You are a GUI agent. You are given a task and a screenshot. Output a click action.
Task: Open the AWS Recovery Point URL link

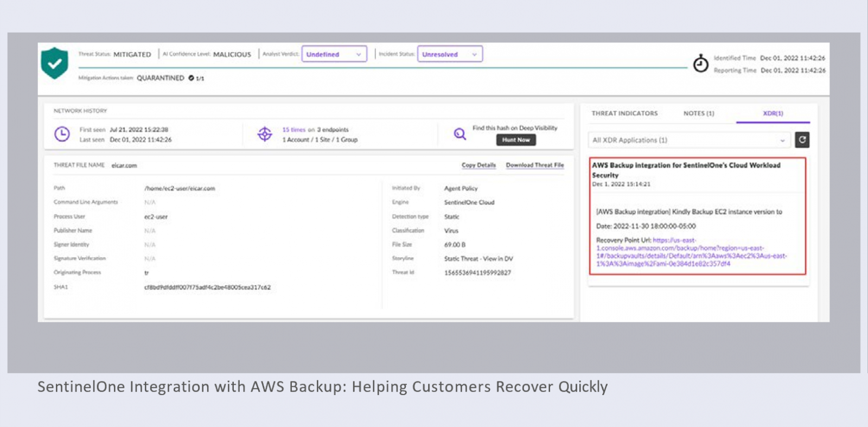click(692, 252)
